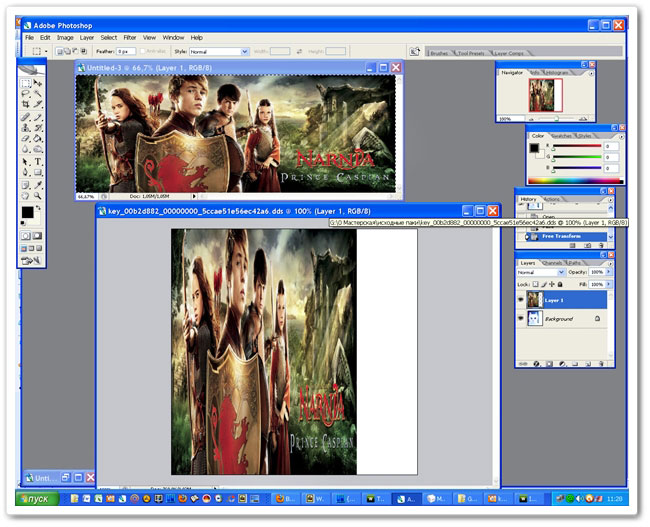Enable the lock transparent pixels checkbox
Image resolution: width=650 pixels, height=527 pixels.
[537, 283]
